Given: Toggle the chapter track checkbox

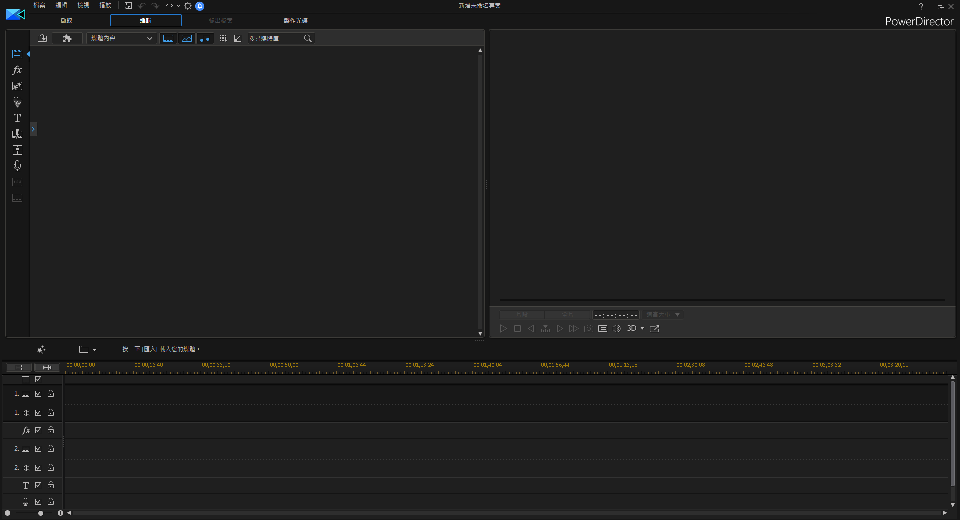Looking at the screenshot, I should tap(38, 379).
